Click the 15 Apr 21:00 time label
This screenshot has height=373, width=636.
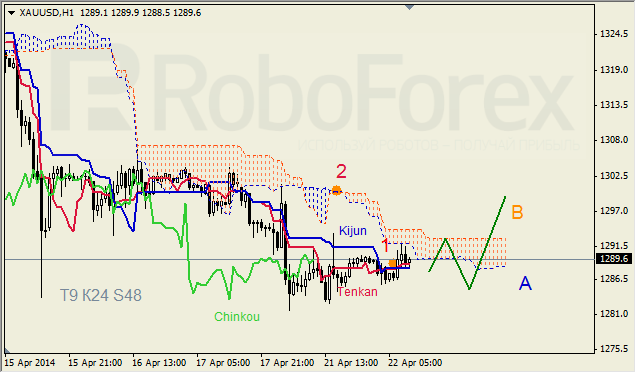[95, 362]
